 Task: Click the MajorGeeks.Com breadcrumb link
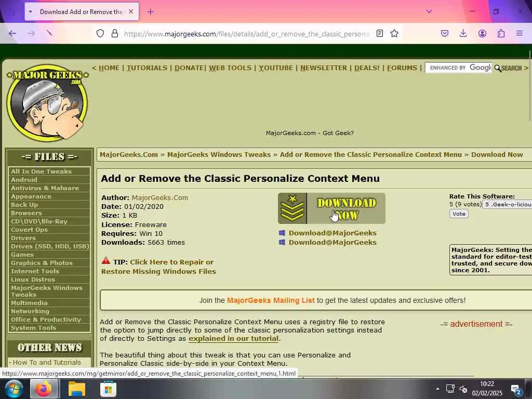(x=129, y=155)
